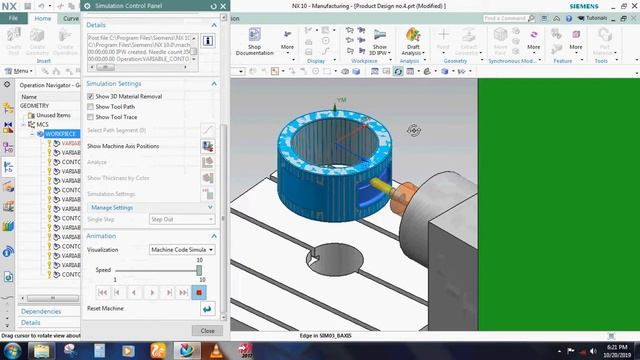Click the taskbar clock

click(617, 351)
